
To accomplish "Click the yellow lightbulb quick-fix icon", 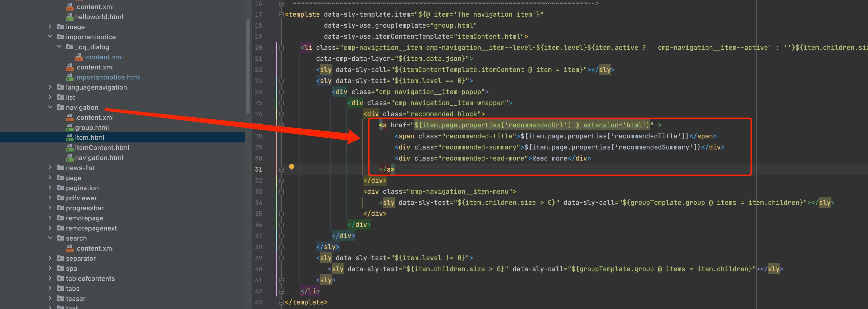I will (x=291, y=167).
